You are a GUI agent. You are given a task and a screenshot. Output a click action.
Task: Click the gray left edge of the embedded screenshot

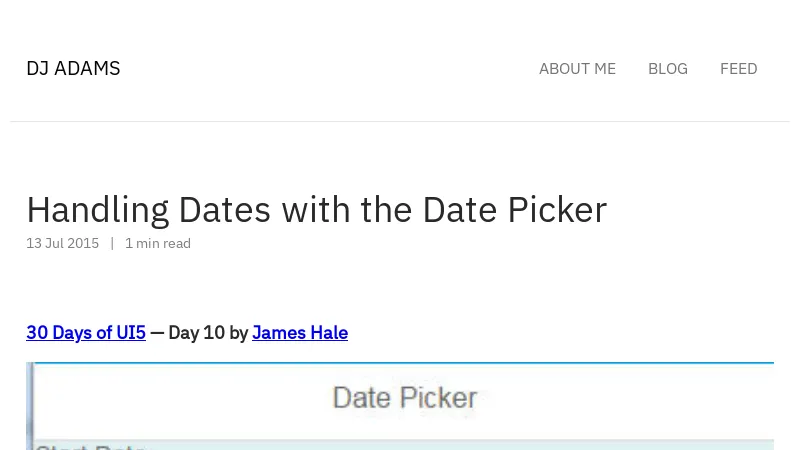click(x=30, y=405)
